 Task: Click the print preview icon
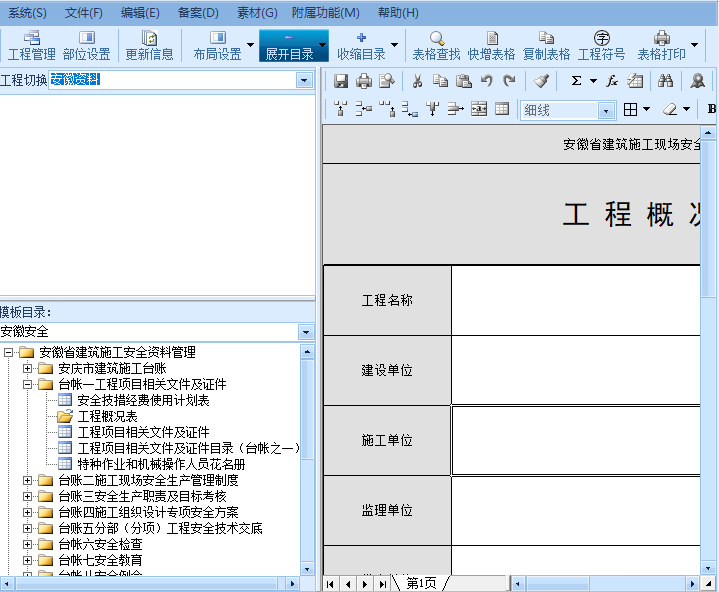(386, 81)
